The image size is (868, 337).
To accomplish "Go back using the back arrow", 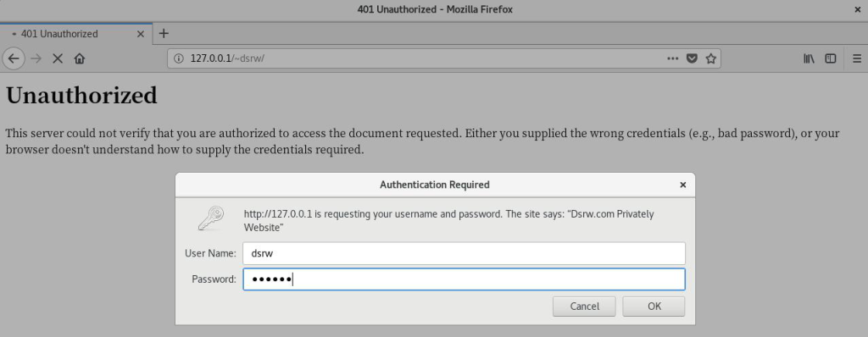I will (x=14, y=58).
